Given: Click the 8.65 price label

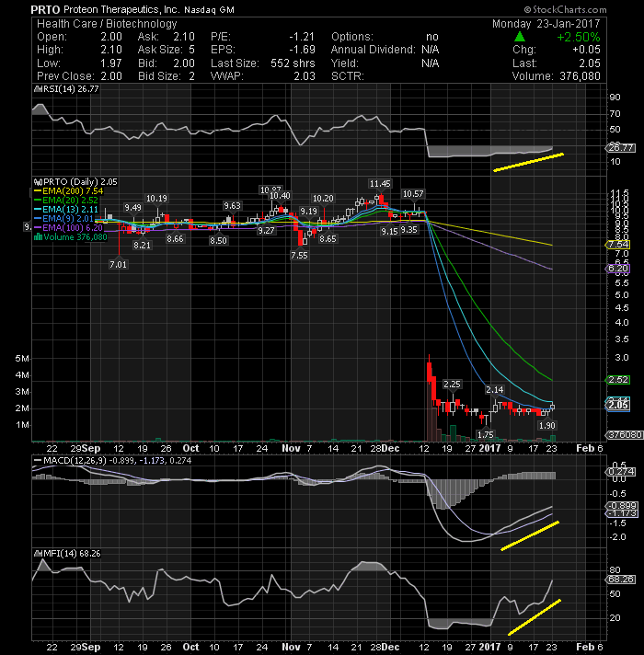Looking at the screenshot, I should [328, 238].
